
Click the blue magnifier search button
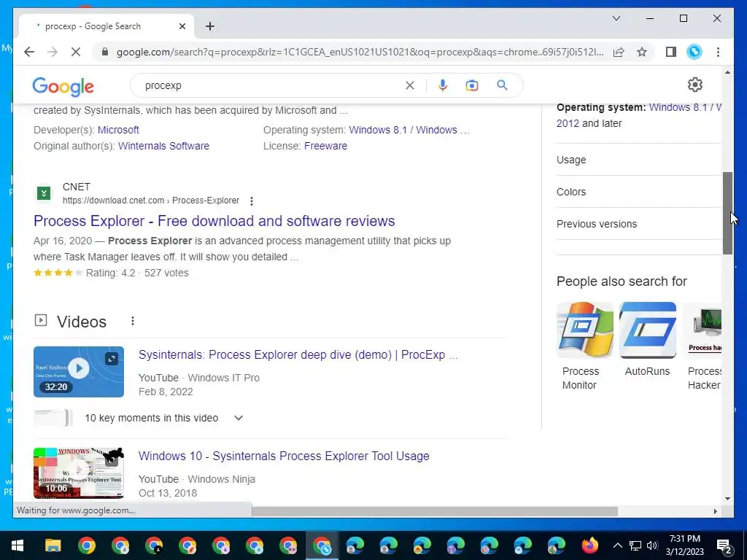pos(502,85)
